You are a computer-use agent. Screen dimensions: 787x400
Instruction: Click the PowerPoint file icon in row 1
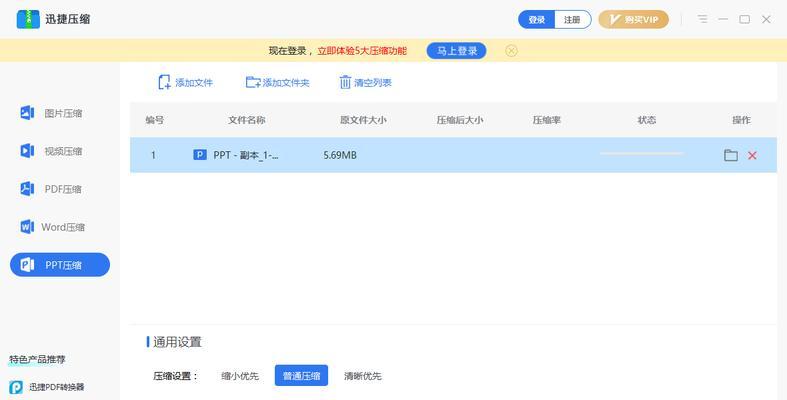pos(200,155)
